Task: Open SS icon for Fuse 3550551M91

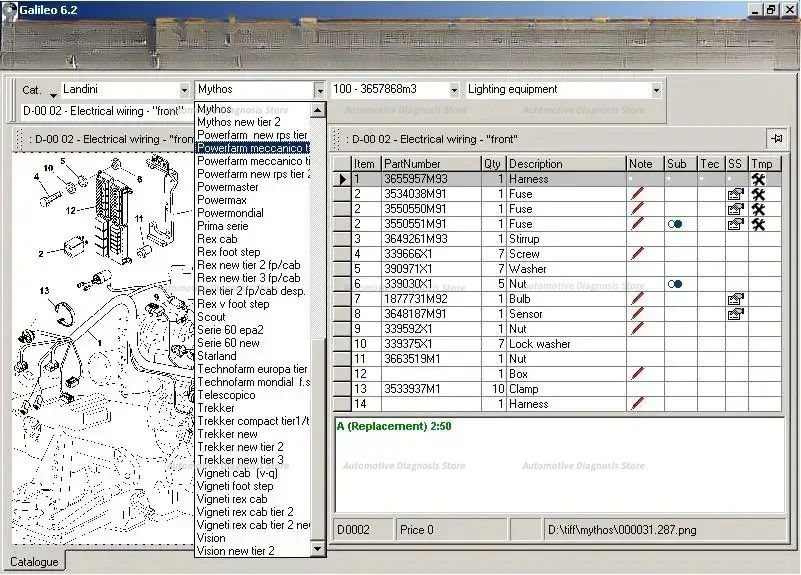Action: (x=736, y=224)
